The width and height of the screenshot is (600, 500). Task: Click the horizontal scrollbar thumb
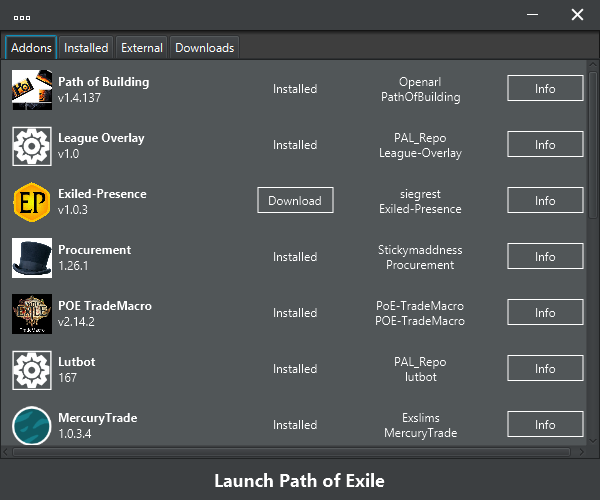click(291, 452)
